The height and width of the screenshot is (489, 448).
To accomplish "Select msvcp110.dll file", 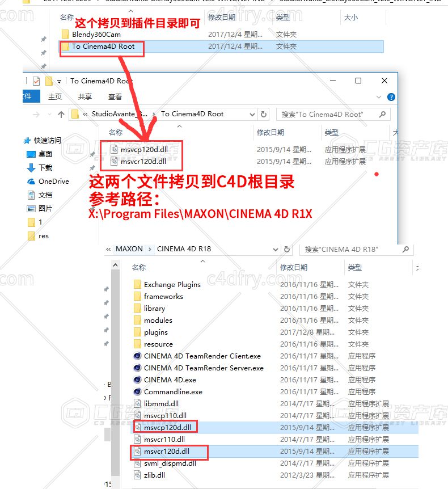I will tap(160, 415).
